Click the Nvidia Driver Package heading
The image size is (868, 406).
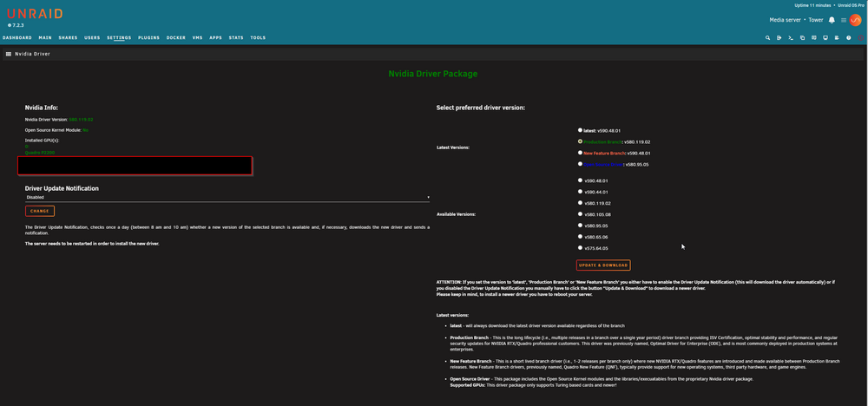433,74
